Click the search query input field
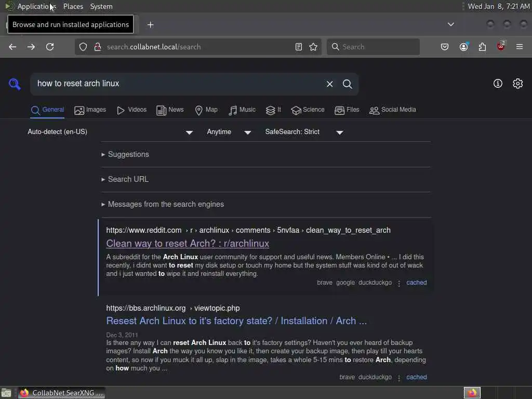532x399 pixels. pos(178,84)
